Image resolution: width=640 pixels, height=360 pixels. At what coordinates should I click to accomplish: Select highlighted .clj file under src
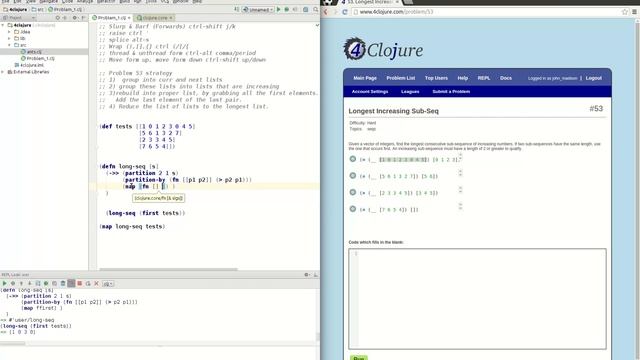pyautogui.click(x=31, y=52)
